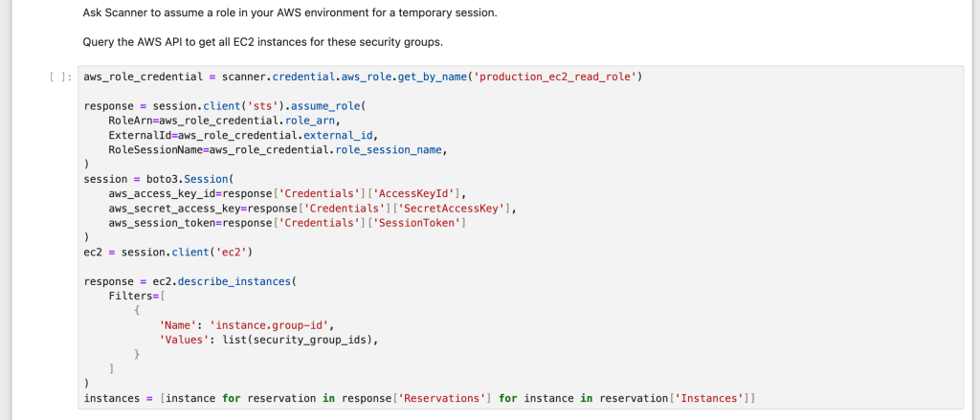The image size is (980, 420).
Task: Click 'Reservations' string in last line
Action: click(x=443, y=398)
